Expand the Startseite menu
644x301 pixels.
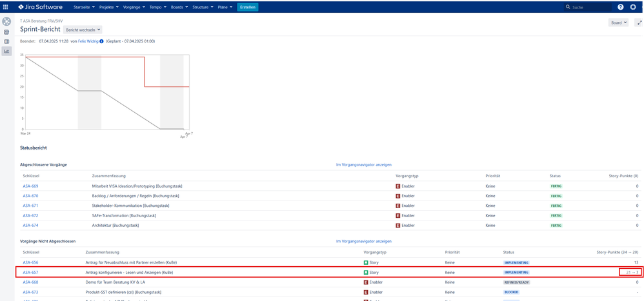coord(84,7)
